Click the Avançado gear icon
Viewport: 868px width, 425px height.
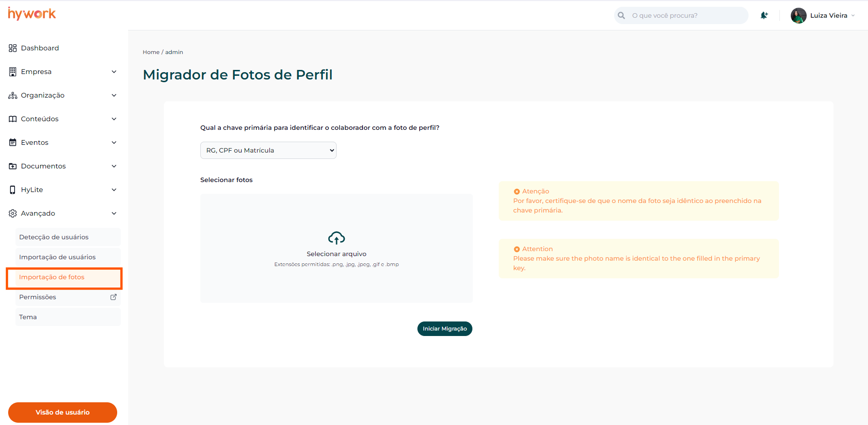13,213
